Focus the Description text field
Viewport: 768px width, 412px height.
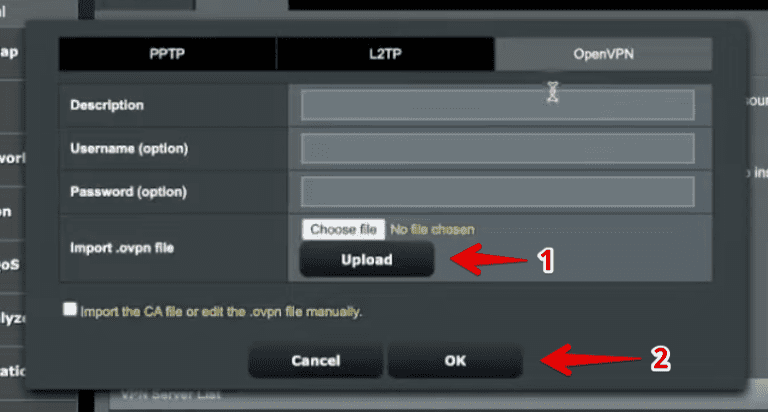click(x=497, y=105)
